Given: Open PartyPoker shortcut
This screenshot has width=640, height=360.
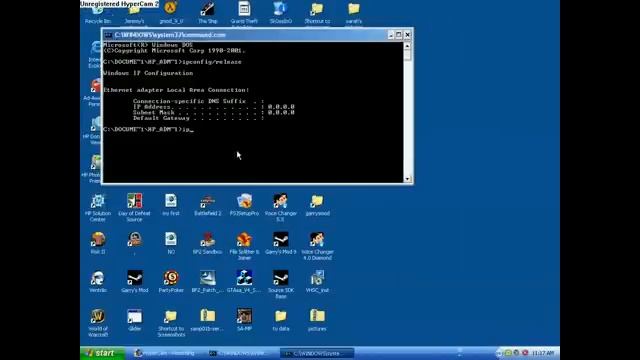Looking at the screenshot, I should click(171, 282).
